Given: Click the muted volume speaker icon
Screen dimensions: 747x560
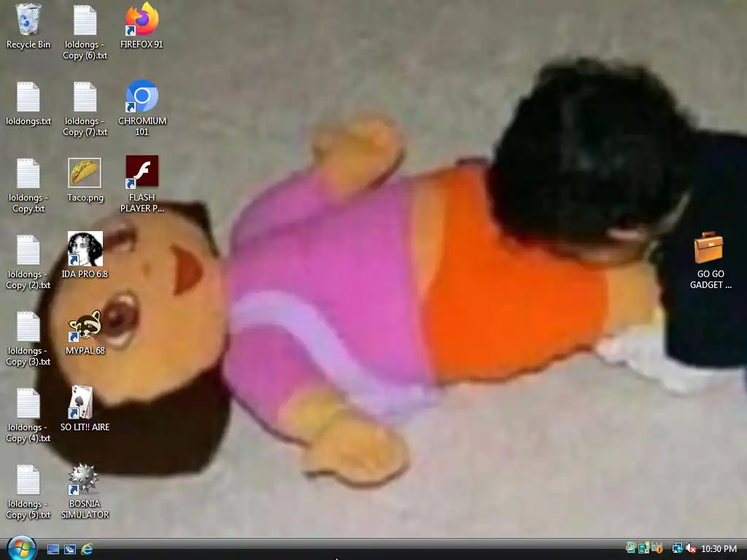Looking at the screenshot, I should (x=690, y=548).
